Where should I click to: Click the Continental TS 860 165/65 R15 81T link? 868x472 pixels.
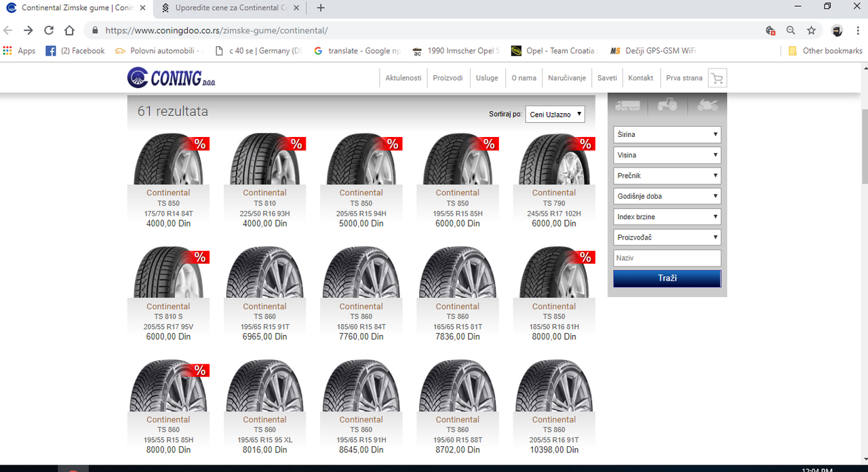tap(457, 294)
